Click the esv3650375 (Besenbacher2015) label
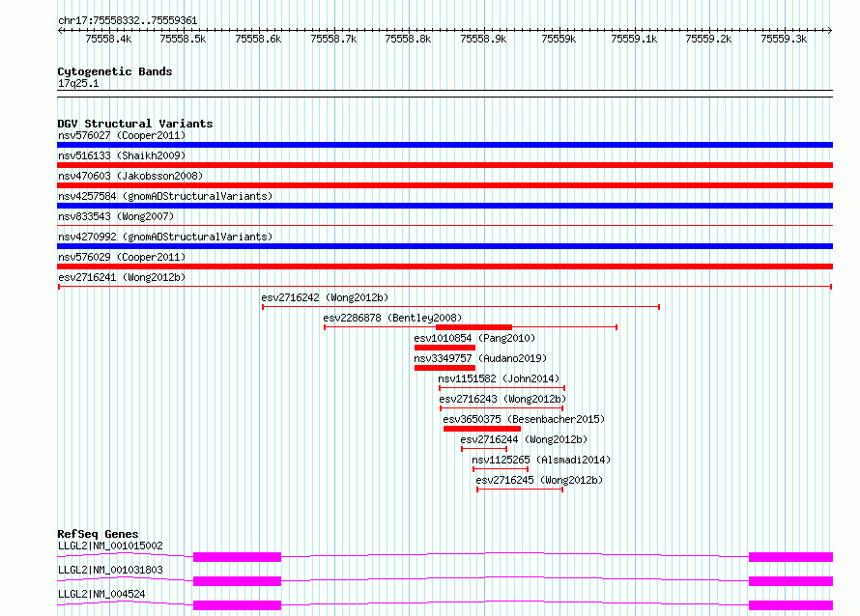860x616 pixels. coord(524,419)
